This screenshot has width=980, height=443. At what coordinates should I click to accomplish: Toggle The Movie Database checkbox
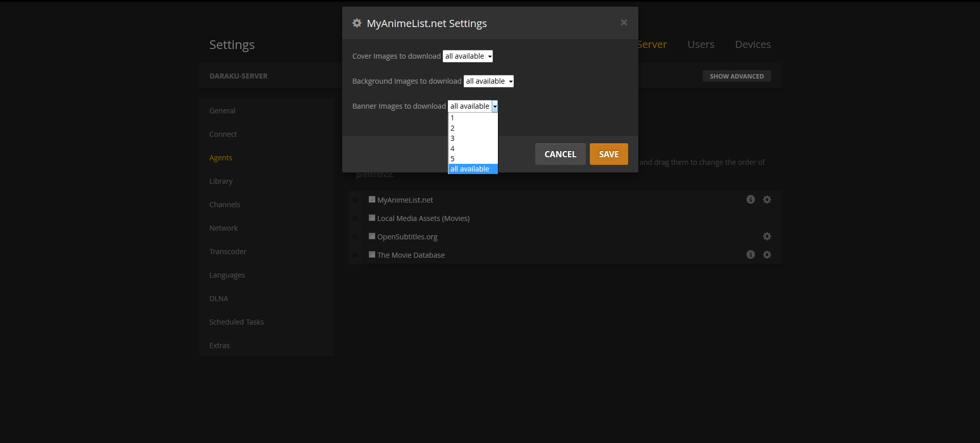(x=372, y=255)
